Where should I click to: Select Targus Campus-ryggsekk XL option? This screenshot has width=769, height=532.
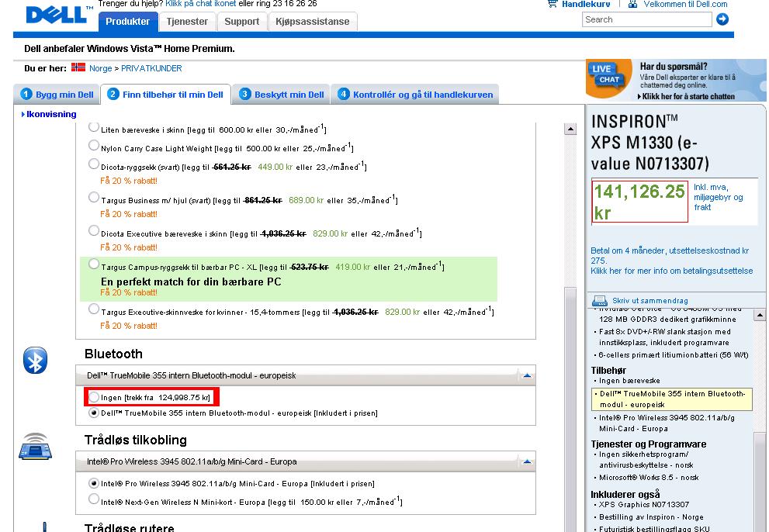(94, 264)
